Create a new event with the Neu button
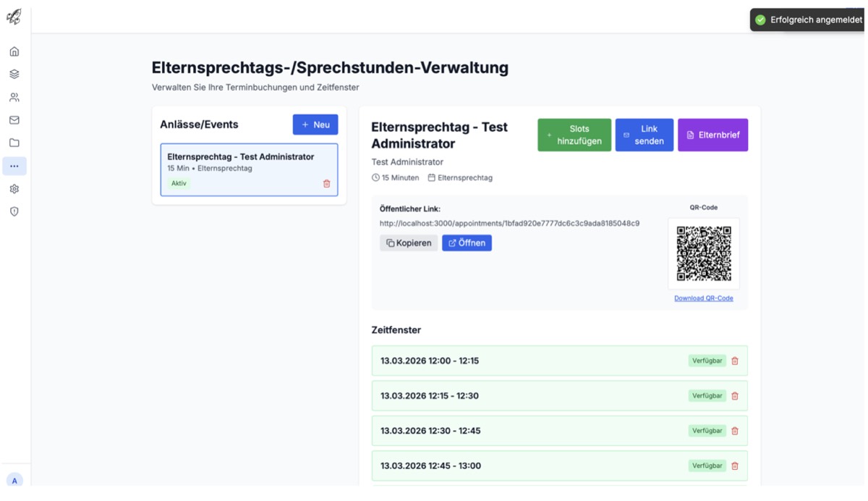The image size is (868, 501). [315, 124]
